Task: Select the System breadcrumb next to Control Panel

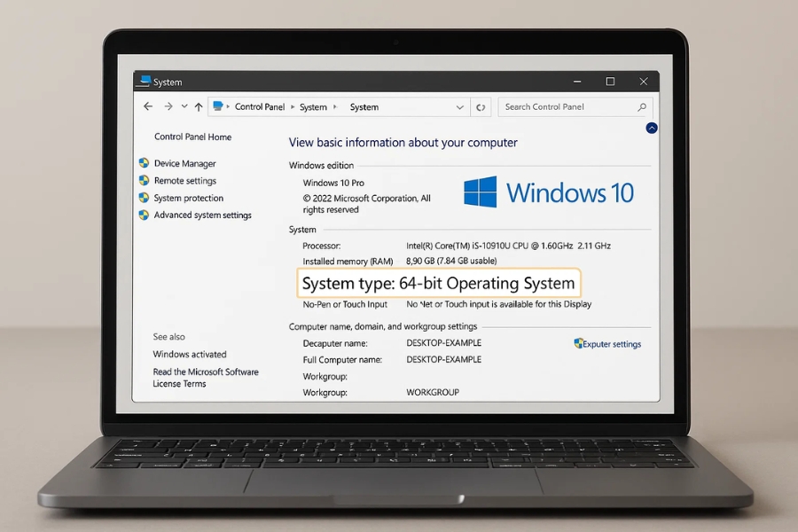Action: 313,107
